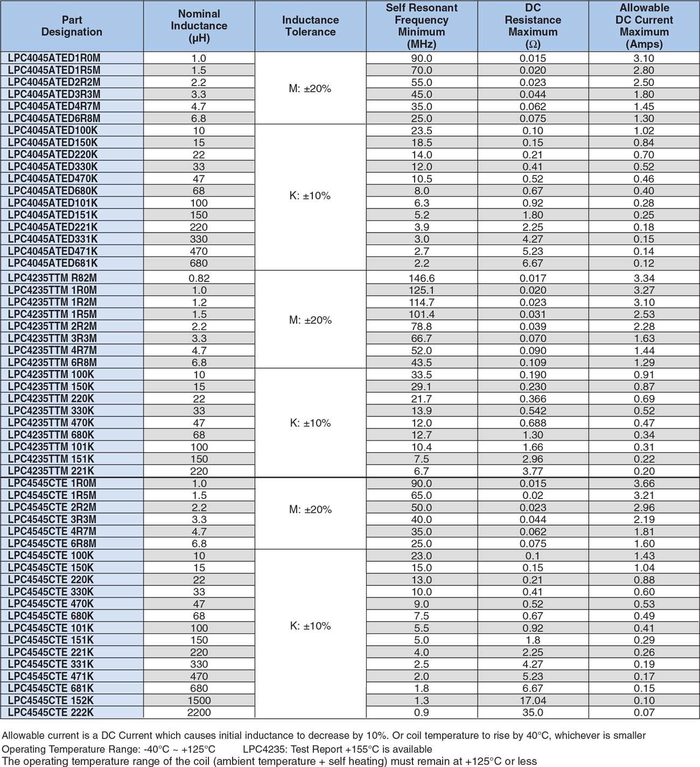Click part LPC4045ATED1R0M in the first row
This screenshot has width=700, height=767.
[54, 58]
